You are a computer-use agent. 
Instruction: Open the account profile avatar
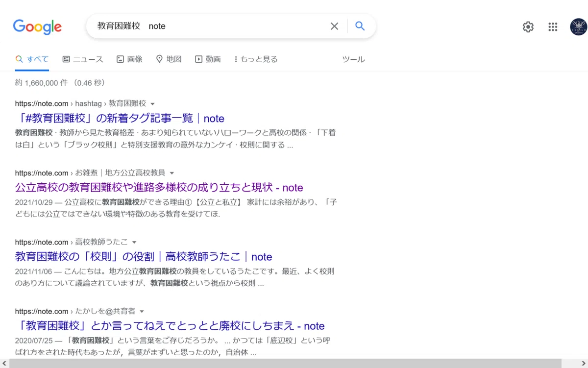click(x=578, y=27)
